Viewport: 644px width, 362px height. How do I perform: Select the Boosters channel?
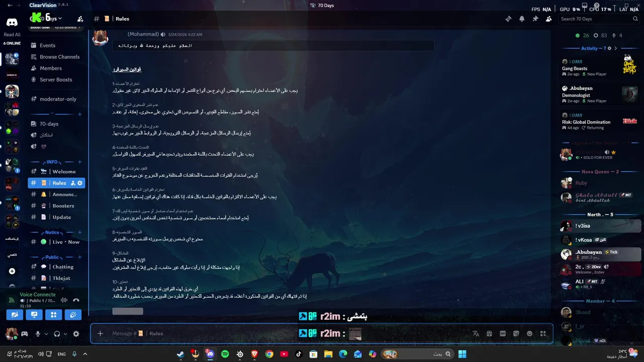point(56,206)
